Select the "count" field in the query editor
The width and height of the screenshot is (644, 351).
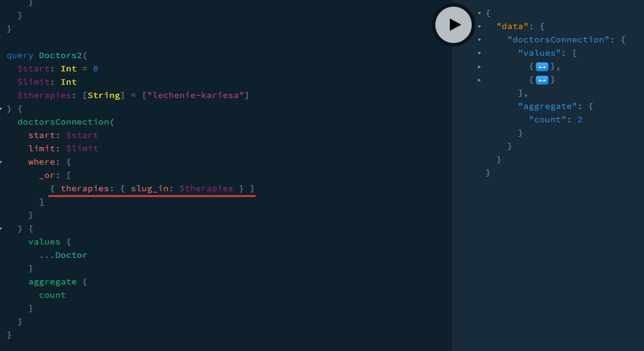(x=53, y=295)
